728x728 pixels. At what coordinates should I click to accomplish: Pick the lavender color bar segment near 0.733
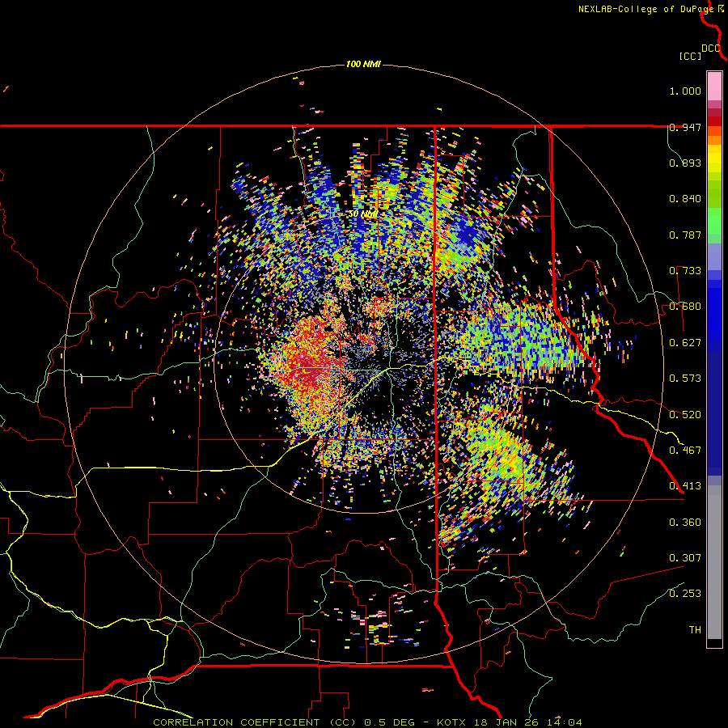[x=714, y=256]
